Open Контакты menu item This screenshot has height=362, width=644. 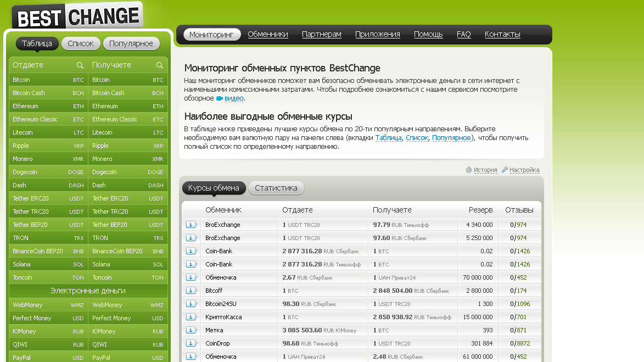coord(502,35)
